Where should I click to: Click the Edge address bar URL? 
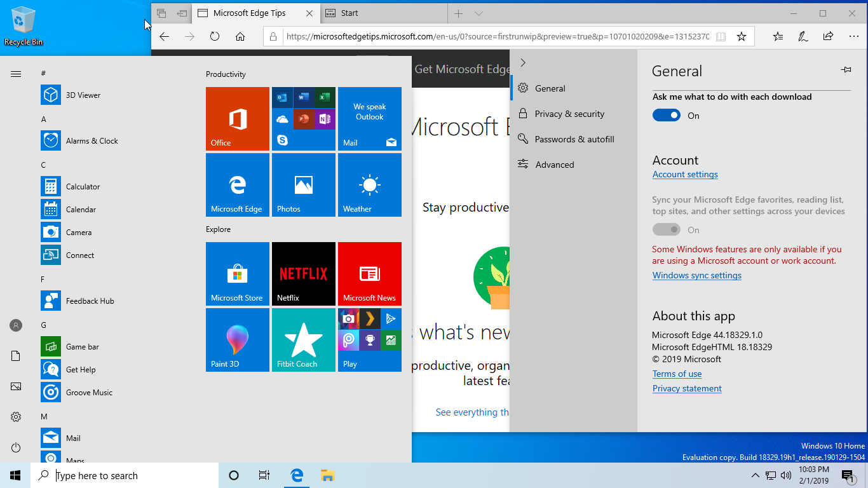coord(498,37)
